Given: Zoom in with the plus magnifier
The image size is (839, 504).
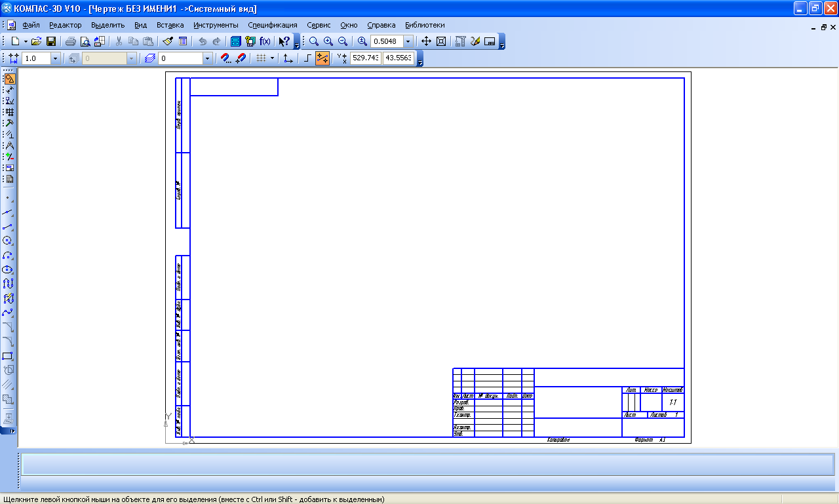Looking at the screenshot, I should 328,41.
